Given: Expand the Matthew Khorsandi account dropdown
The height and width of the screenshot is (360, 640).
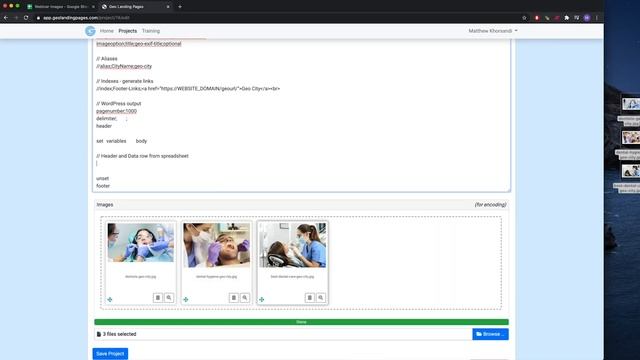Looking at the screenshot, I should coord(493,31).
